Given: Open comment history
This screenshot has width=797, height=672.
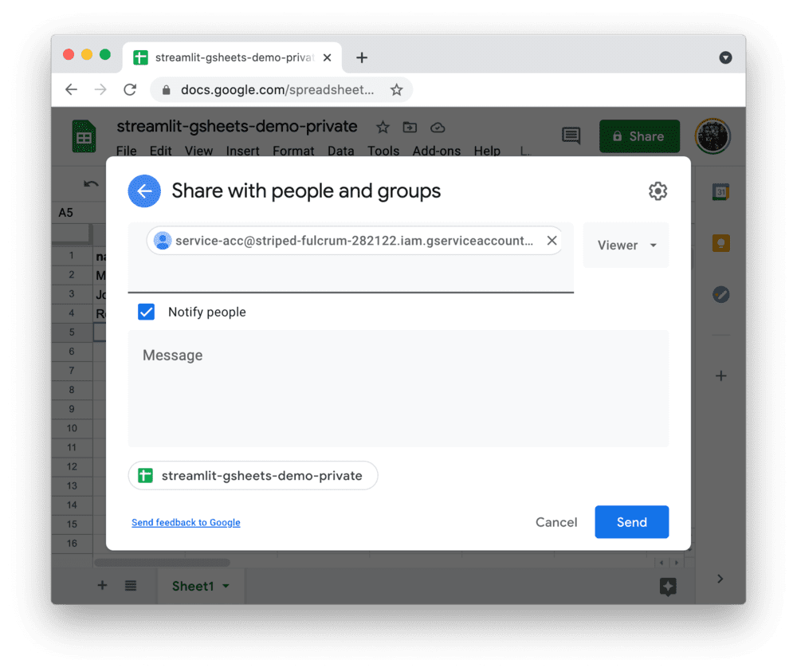Looking at the screenshot, I should coord(571,136).
